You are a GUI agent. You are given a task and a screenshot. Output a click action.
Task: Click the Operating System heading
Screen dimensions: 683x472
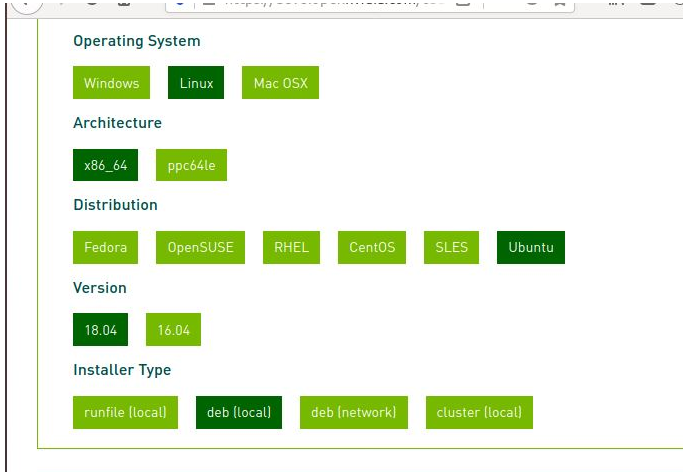click(137, 41)
